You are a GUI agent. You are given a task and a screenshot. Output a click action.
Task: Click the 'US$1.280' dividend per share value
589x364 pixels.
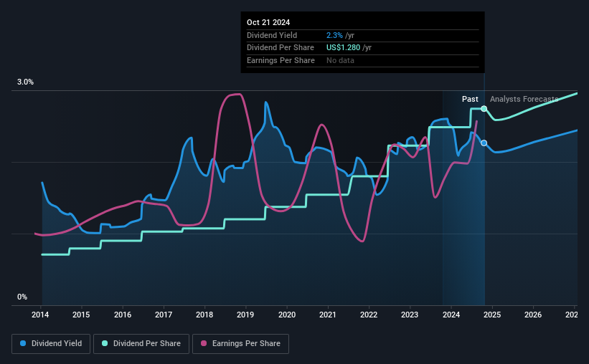343,48
